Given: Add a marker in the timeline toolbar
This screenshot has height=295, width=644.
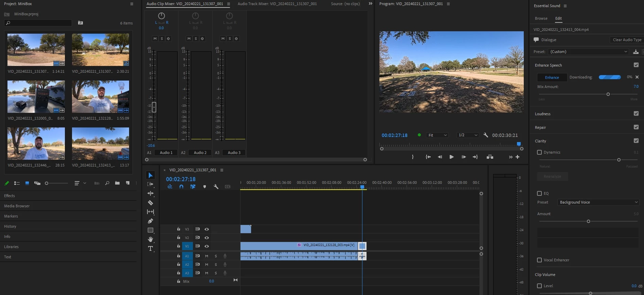Looking at the screenshot, I should coord(204,187).
